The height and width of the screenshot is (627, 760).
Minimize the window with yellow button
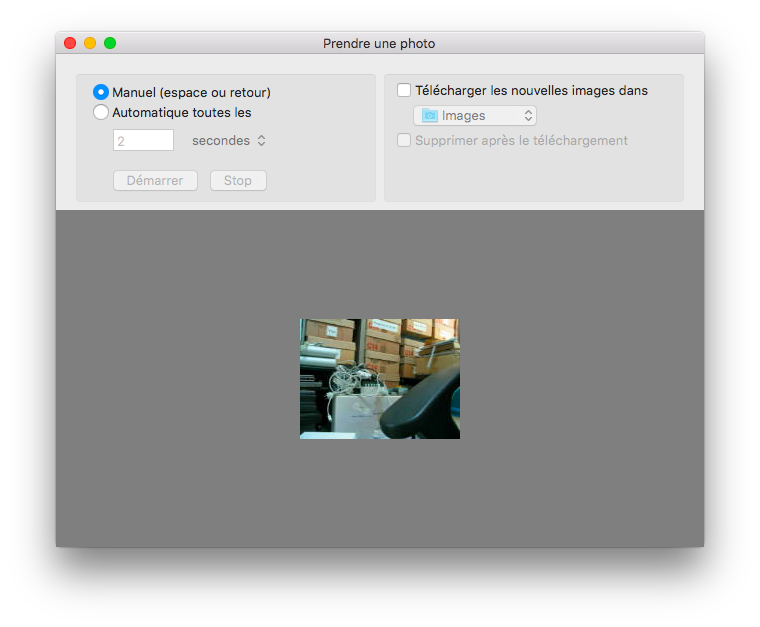coord(90,43)
